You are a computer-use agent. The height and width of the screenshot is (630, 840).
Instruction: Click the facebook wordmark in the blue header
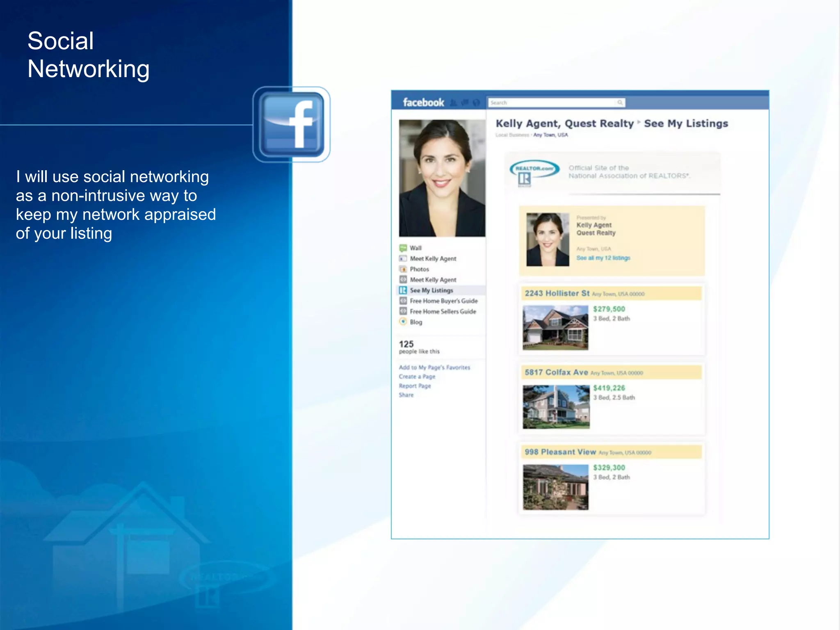[423, 103]
